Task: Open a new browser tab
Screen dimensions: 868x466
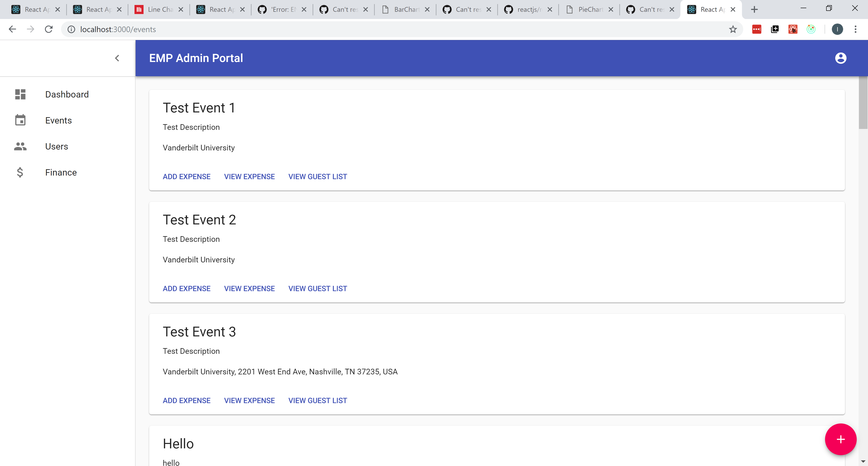Action: (x=755, y=10)
